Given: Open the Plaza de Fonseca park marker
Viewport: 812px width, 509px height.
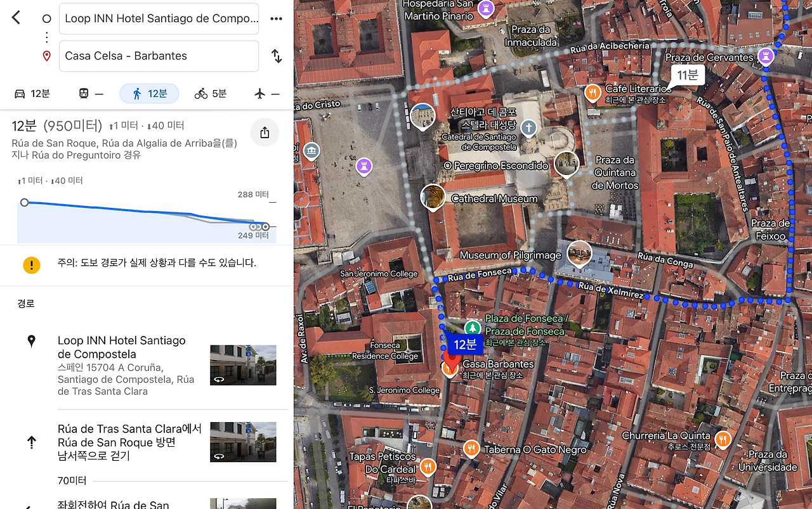Looking at the screenshot, I should tap(472, 328).
